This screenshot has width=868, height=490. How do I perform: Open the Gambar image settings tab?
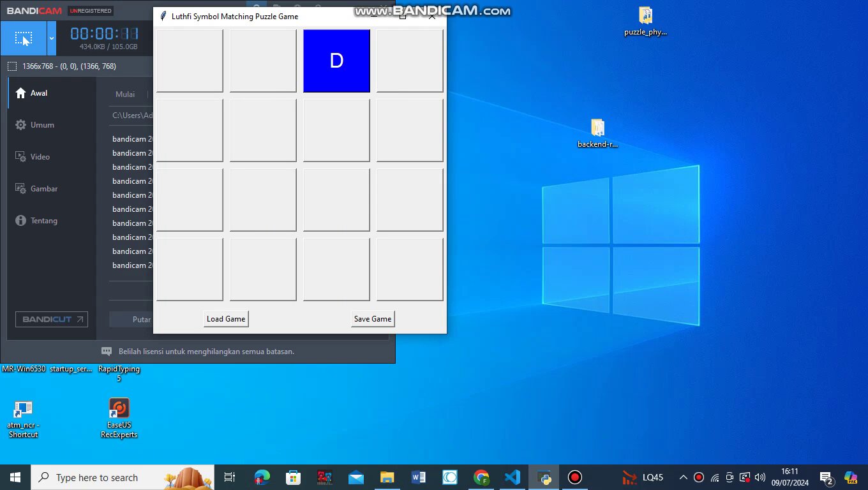pyautogui.click(x=43, y=189)
